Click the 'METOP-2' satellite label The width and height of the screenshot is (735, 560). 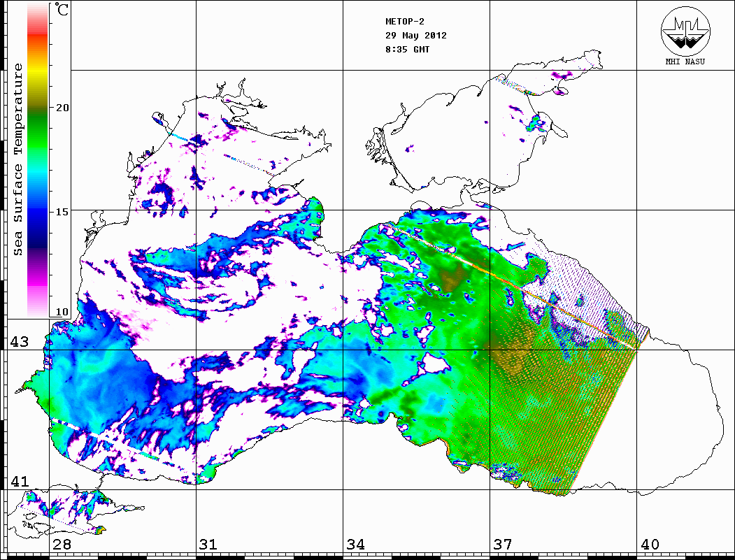tap(405, 22)
